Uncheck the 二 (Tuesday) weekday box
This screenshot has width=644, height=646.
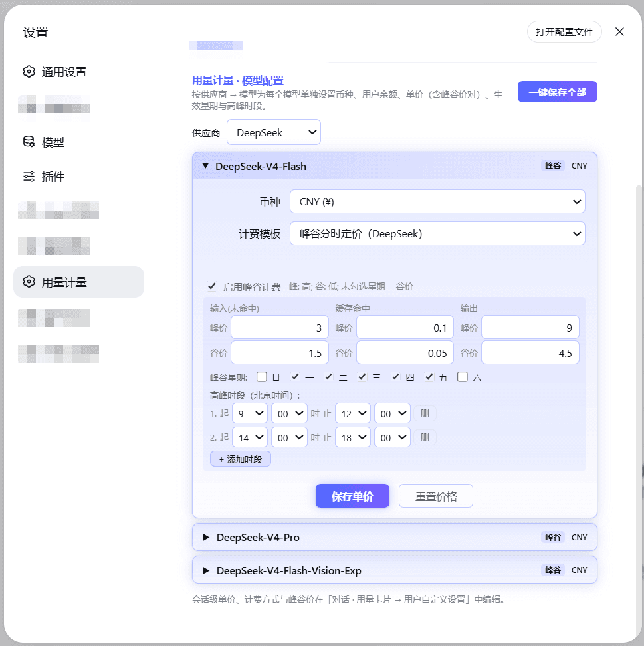pyautogui.click(x=328, y=377)
